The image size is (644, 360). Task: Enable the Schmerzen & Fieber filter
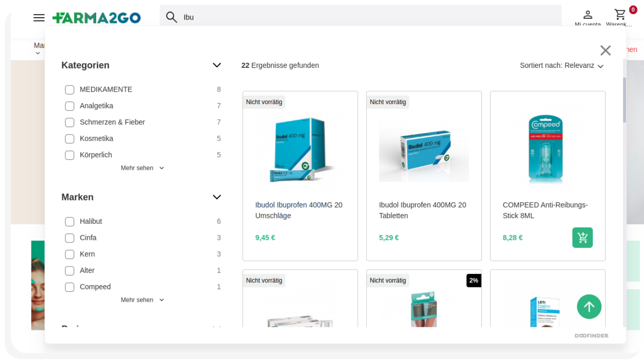(x=70, y=122)
